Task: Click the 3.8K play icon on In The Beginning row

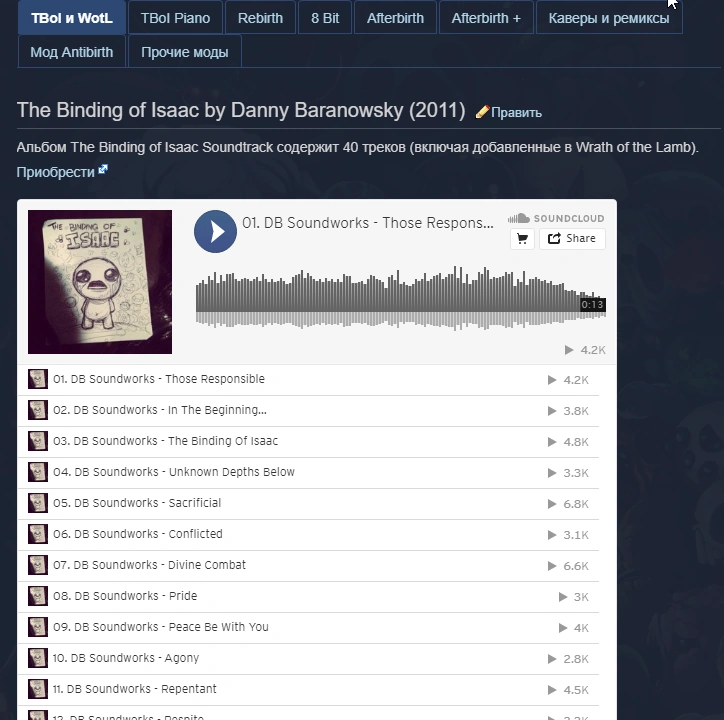Action: point(552,411)
